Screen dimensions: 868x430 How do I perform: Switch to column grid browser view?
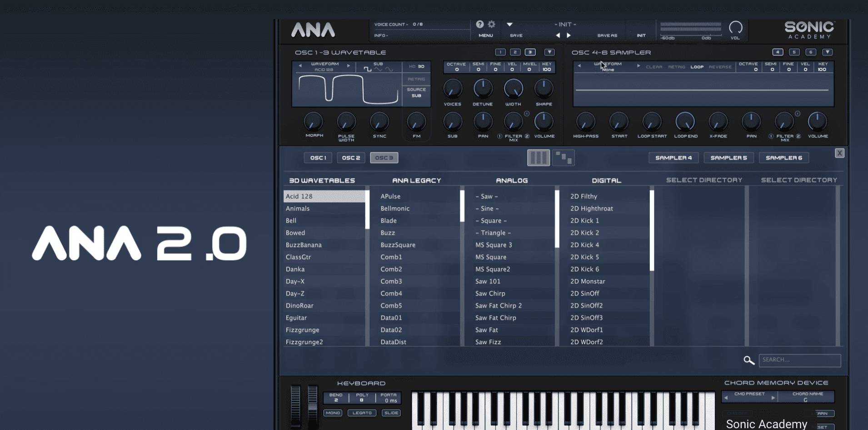point(538,158)
